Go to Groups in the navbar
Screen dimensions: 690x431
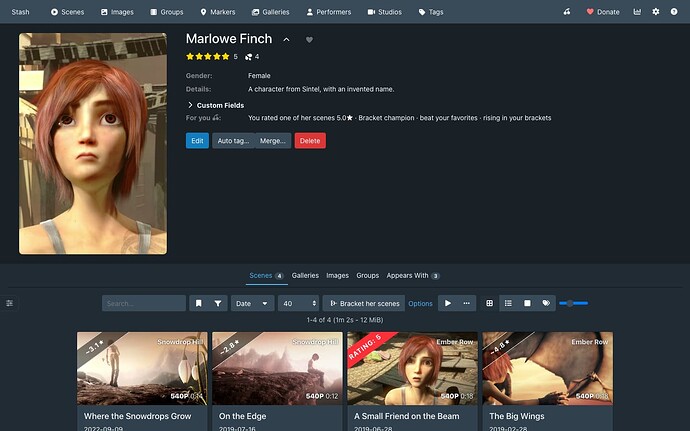(166, 12)
